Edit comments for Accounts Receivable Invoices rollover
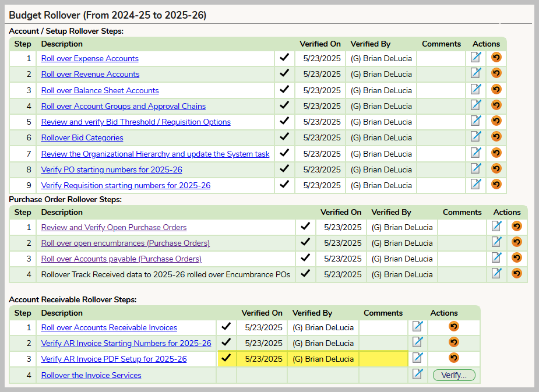The height and width of the screenshot is (392, 539). 418,326
